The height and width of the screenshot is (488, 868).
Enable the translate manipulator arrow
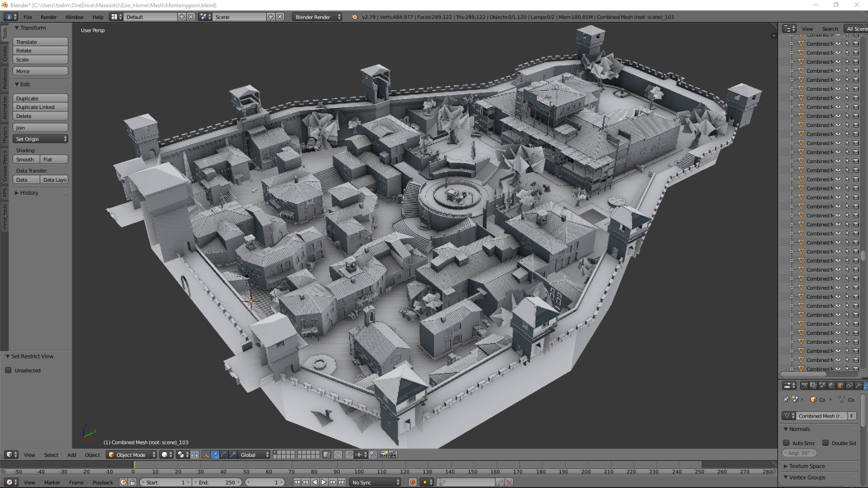click(215, 454)
